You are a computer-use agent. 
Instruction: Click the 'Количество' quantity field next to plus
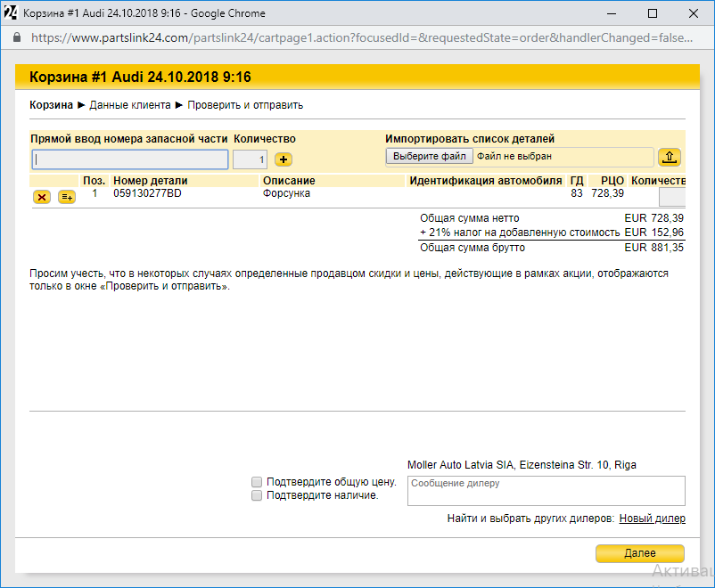pos(250,159)
